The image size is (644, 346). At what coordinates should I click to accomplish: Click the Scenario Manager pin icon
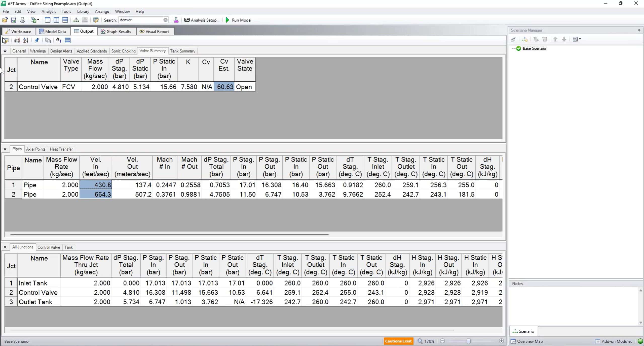(639, 30)
